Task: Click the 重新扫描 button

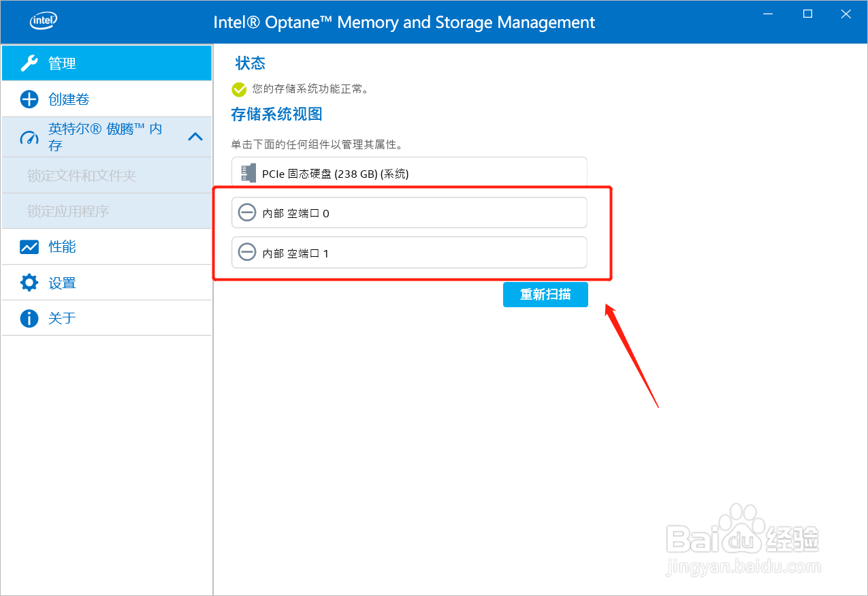Action: [545, 295]
